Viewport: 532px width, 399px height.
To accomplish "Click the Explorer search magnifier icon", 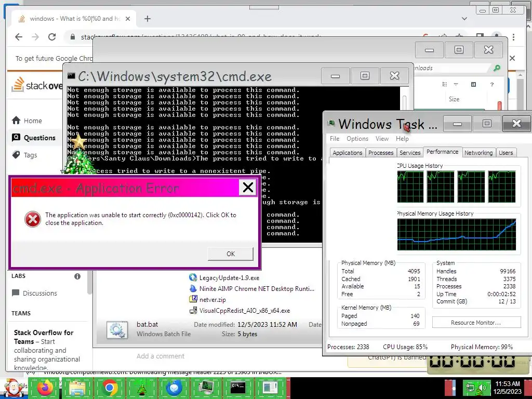I will click(x=496, y=68).
